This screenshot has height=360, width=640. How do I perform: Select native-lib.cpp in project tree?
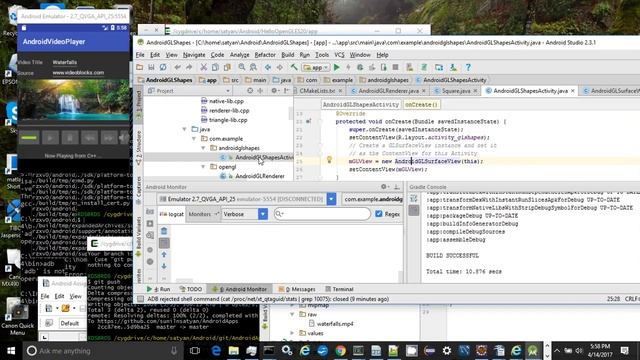coord(226,101)
